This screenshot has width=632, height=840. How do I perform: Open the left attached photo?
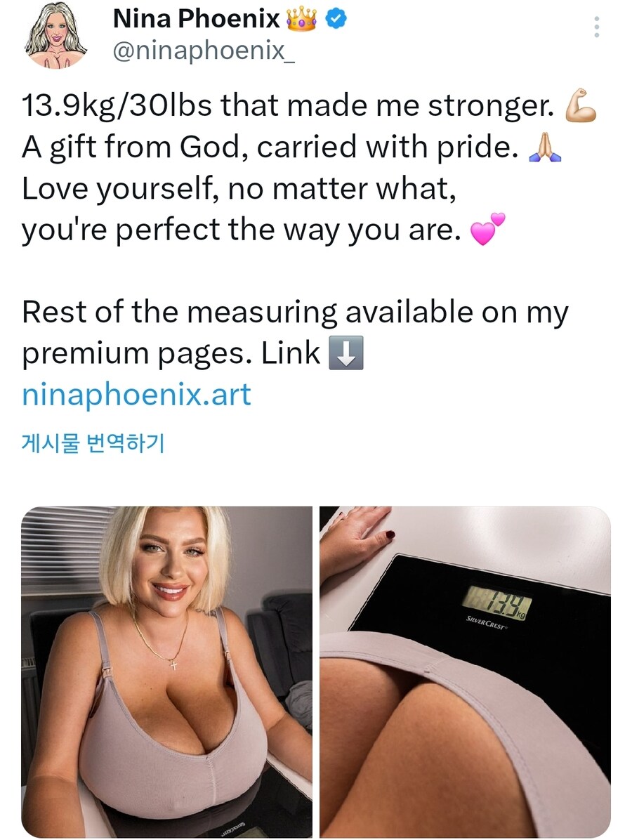pos(166,671)
